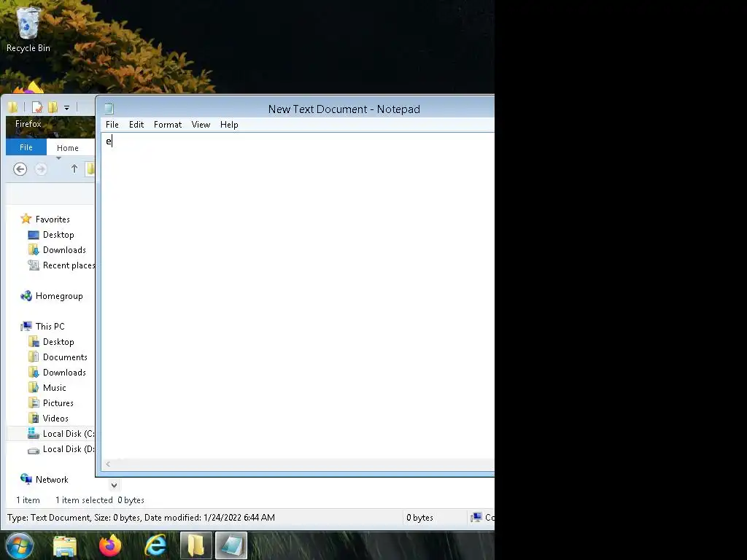
Task: Select Homegroup in the navigation pane
Action: (x=59, y=296)
